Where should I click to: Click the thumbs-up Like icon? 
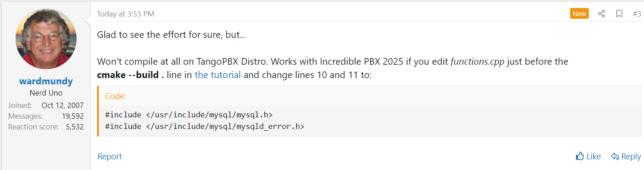[x=579, y=156]
